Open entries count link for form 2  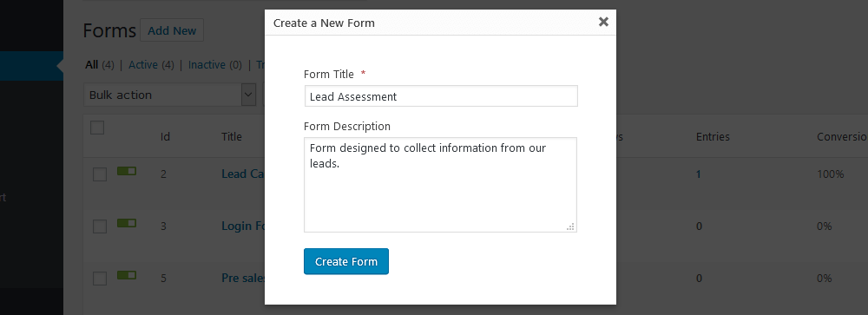click(x=699, y=174)
